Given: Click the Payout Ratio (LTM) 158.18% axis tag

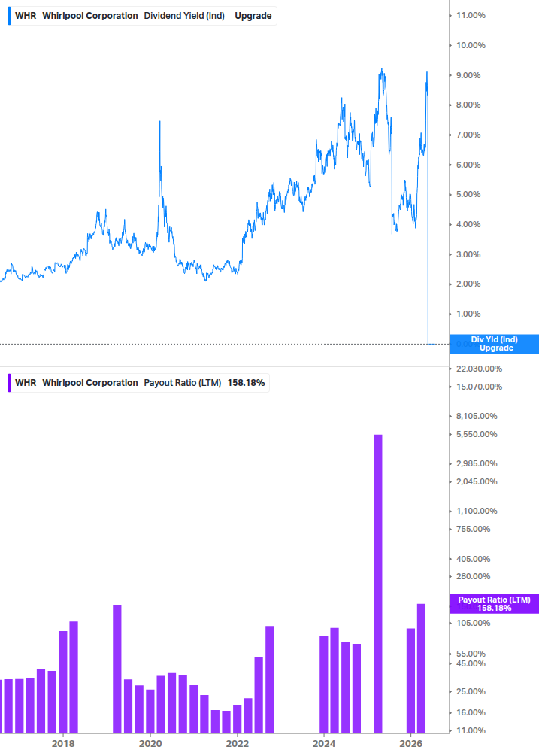Looking at the screenshot, I should coord(494,603).
